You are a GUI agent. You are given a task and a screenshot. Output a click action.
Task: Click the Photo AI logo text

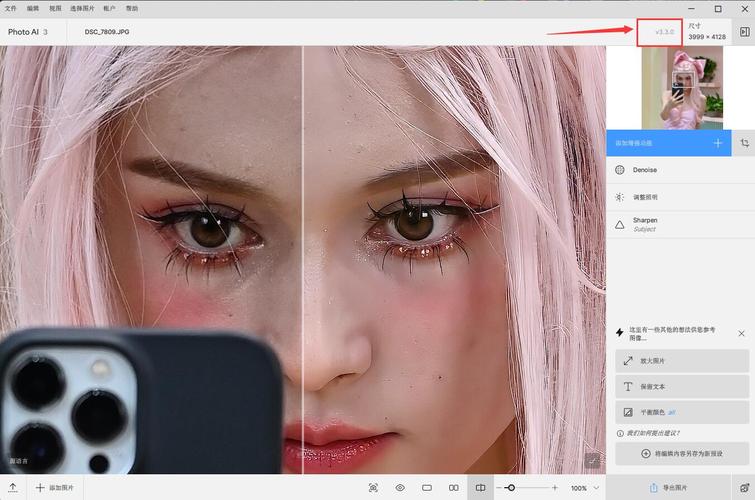[x=23, y=32]
